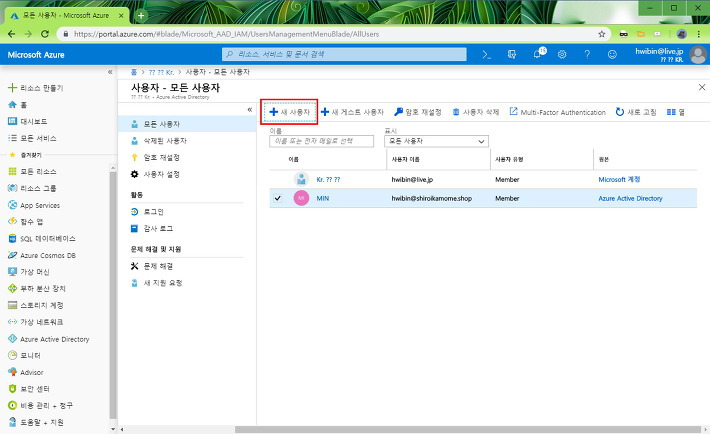Open 도움말 + 지원 in sidebar
The width and height of the screenshot is (710, 434).
coord(36,422)
